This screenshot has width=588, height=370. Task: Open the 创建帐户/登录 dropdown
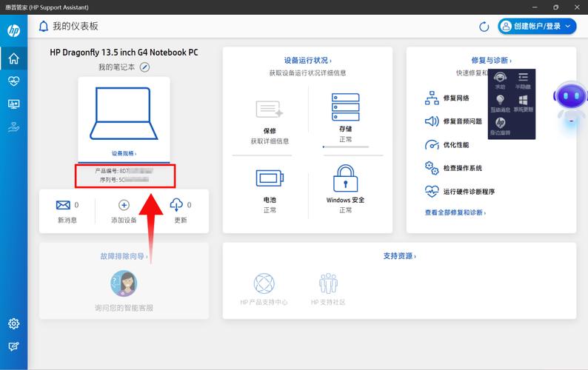pos(537,27)
